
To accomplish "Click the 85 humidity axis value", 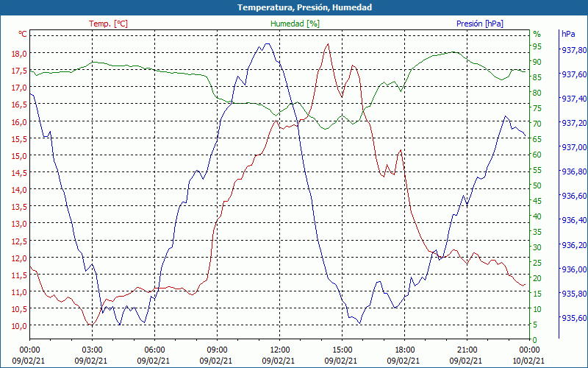I will coord(537,77).
